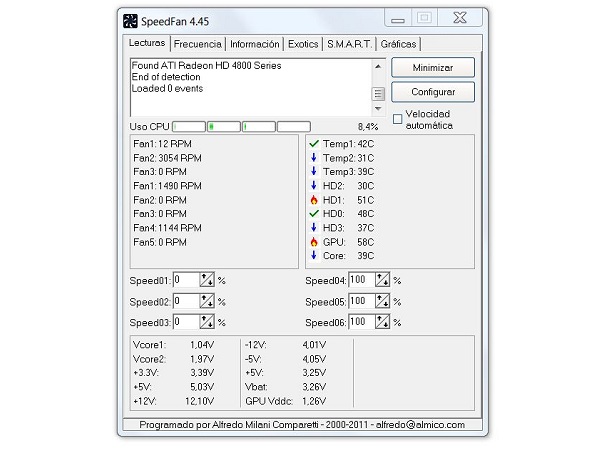The image size is (600, 455).
Task: Click the 'Fan2: 3054 RPM' reading
Action: (x=167, y=158)
